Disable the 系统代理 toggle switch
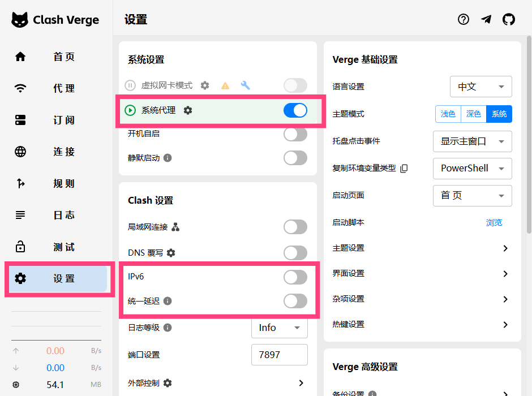Screen dimensions: 532x396 click(x=295, y=110)
